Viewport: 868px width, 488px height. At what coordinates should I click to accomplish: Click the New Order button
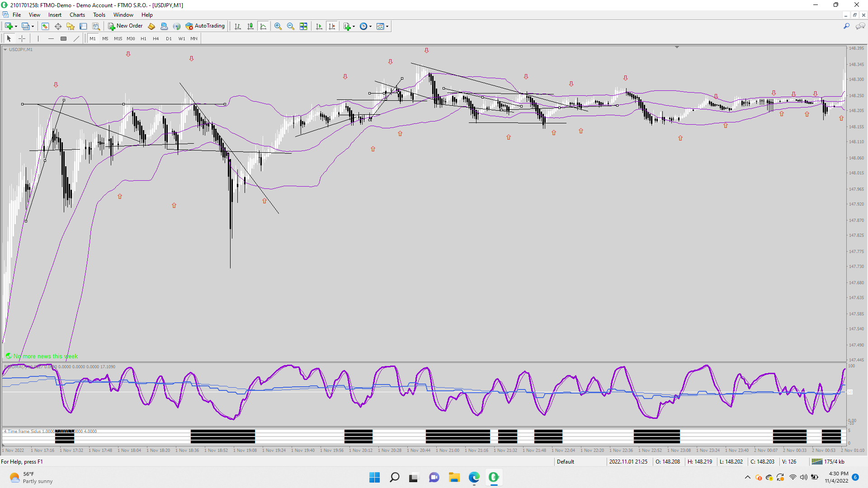click(x=125, y=26)
